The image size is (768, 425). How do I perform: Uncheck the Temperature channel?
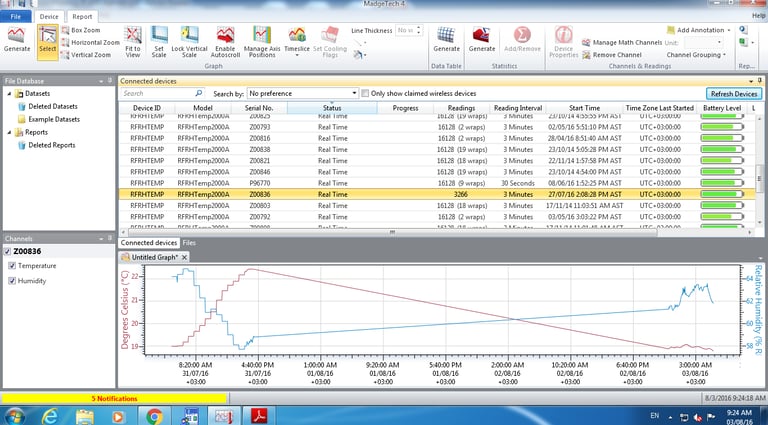[x=12, y=266]
